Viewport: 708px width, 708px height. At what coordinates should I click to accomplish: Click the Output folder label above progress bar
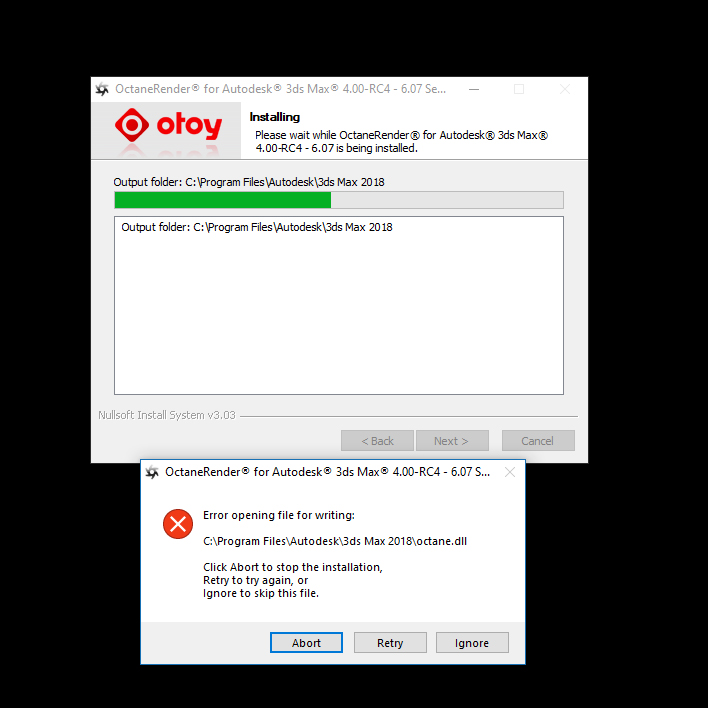(x=249, y=182)
